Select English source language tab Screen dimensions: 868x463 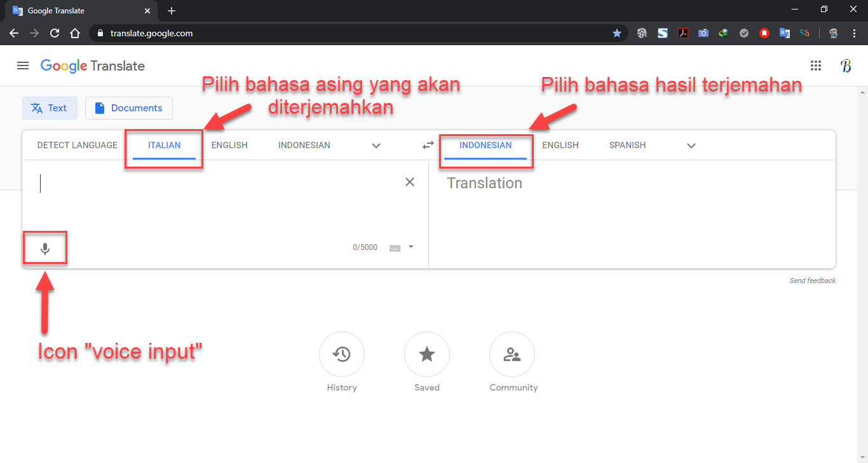coord(229,145)
